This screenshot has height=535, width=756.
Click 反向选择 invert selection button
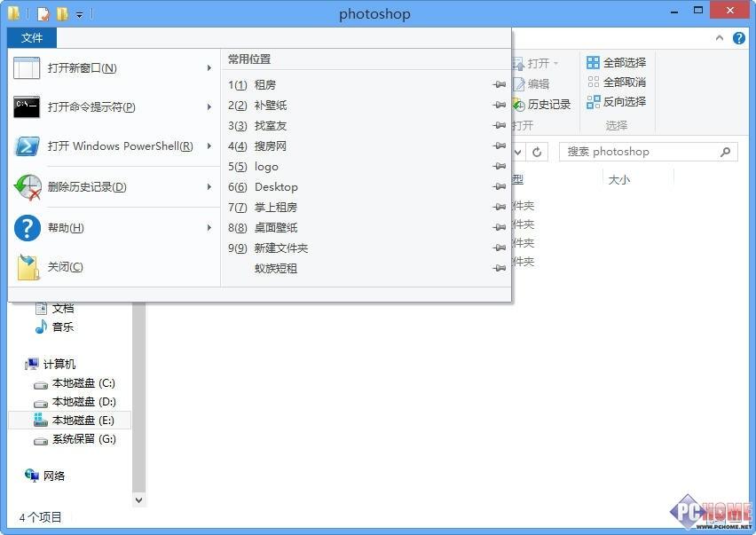617,102
